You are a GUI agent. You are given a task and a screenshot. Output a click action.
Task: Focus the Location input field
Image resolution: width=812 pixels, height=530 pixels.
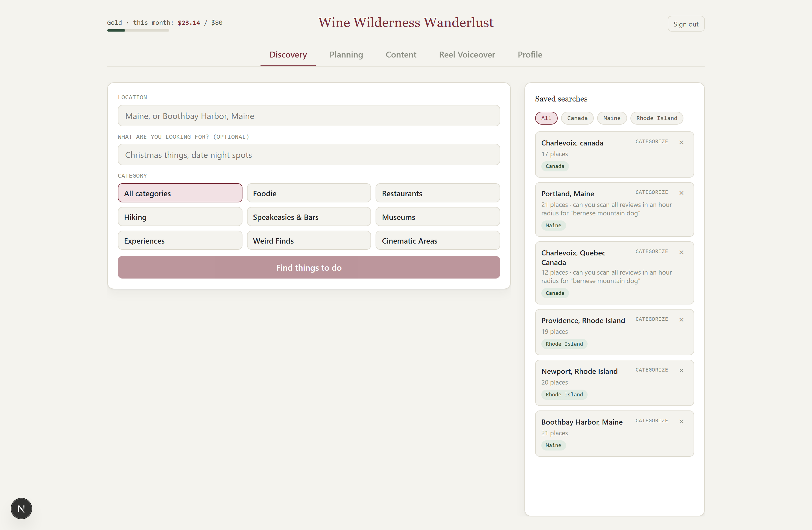click(309, 116)
